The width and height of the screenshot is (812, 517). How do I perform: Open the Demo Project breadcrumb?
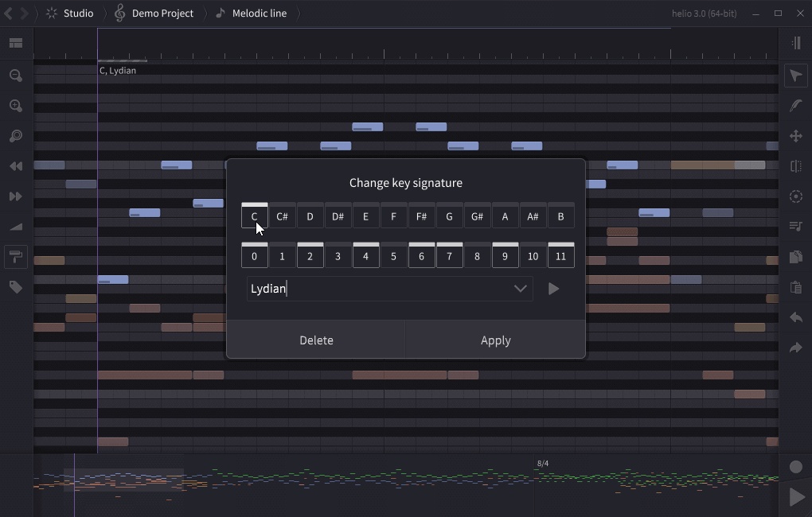pyautogui.click(x=154, y=14)
